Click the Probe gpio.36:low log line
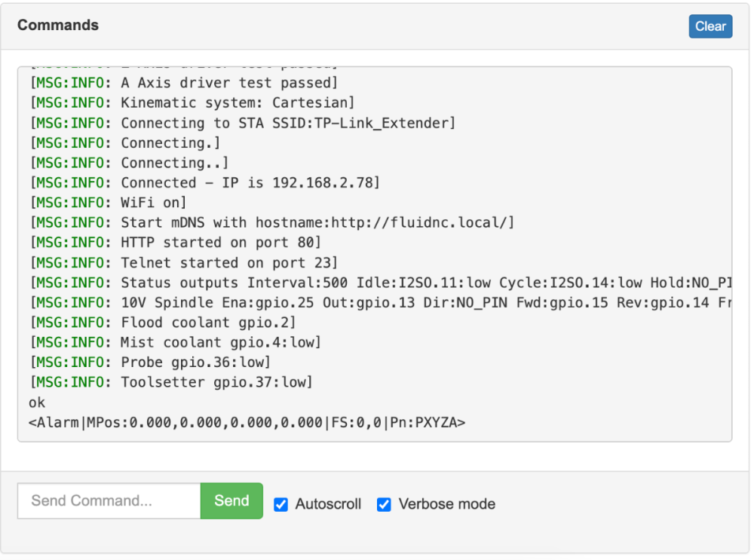This screenshot has height=560, width=754. click(x=151, y=362)
